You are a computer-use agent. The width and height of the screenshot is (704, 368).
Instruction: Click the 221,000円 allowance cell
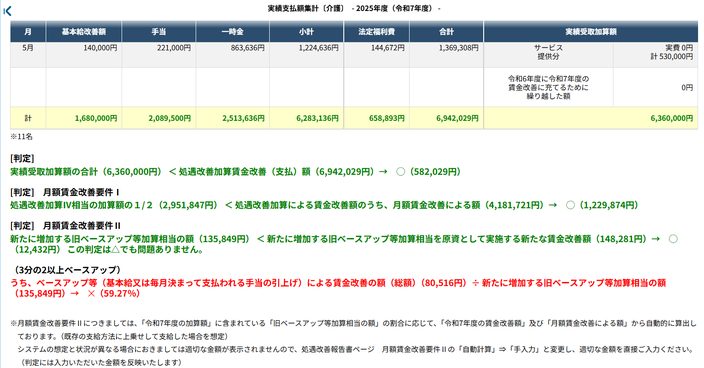(x=174, y=48)
